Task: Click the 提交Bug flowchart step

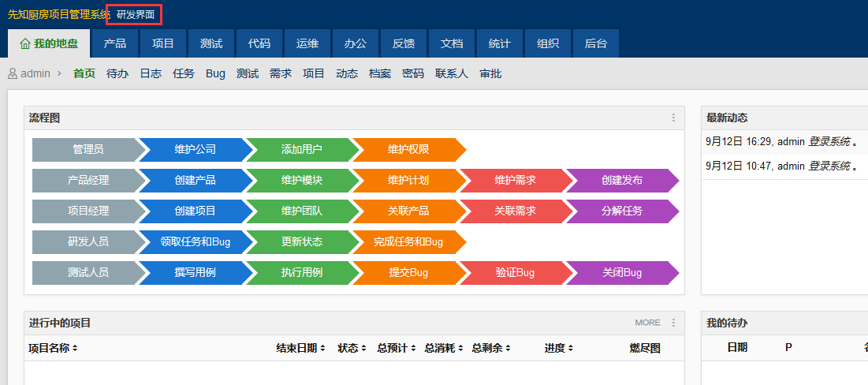Action: (x=408, y=272)
